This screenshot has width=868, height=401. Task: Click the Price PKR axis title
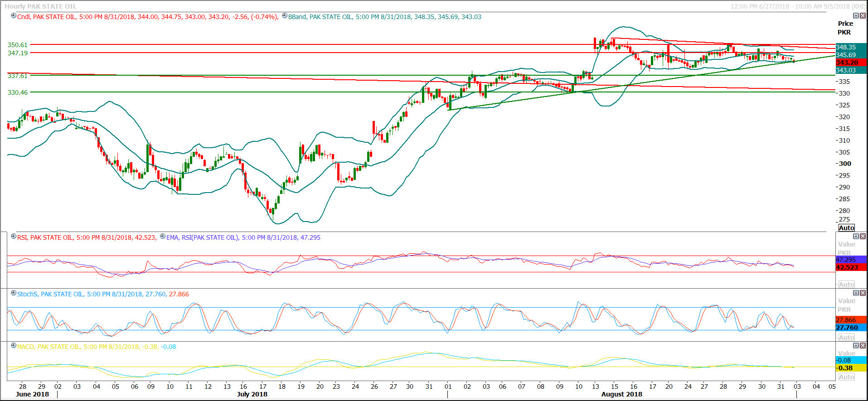845,28
